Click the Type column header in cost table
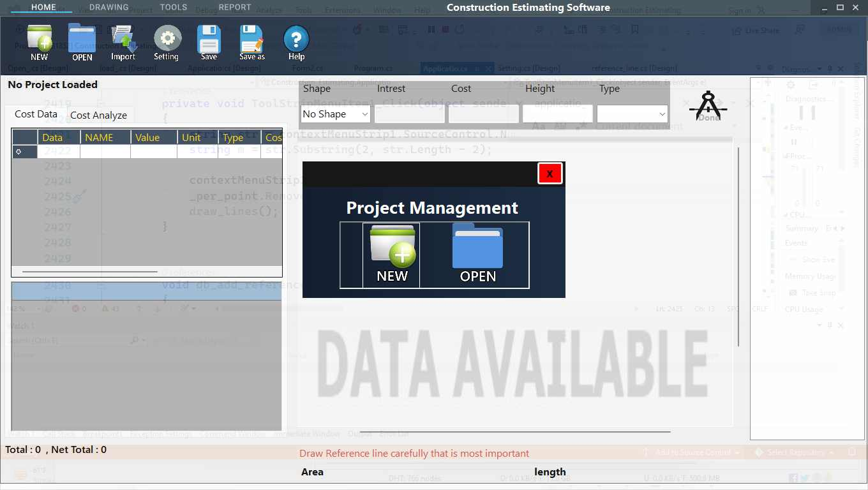Viewport: 868px width, 490px height. point(239,137)
